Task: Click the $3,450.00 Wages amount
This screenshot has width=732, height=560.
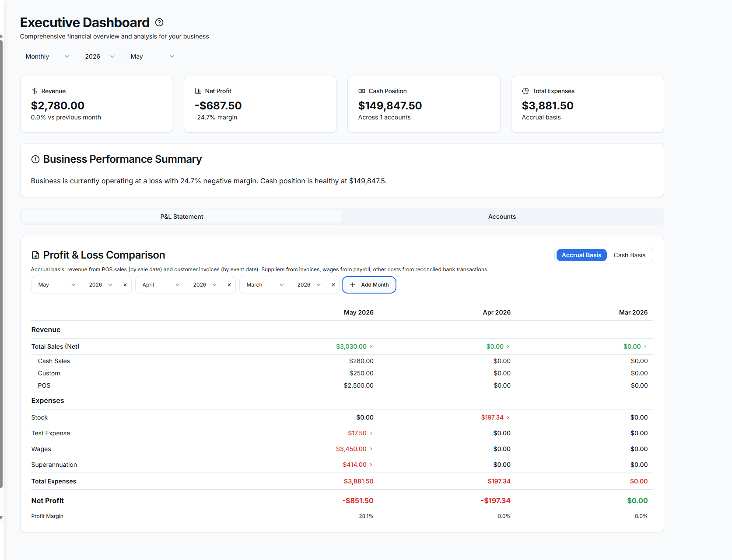Action: point(351,449)
